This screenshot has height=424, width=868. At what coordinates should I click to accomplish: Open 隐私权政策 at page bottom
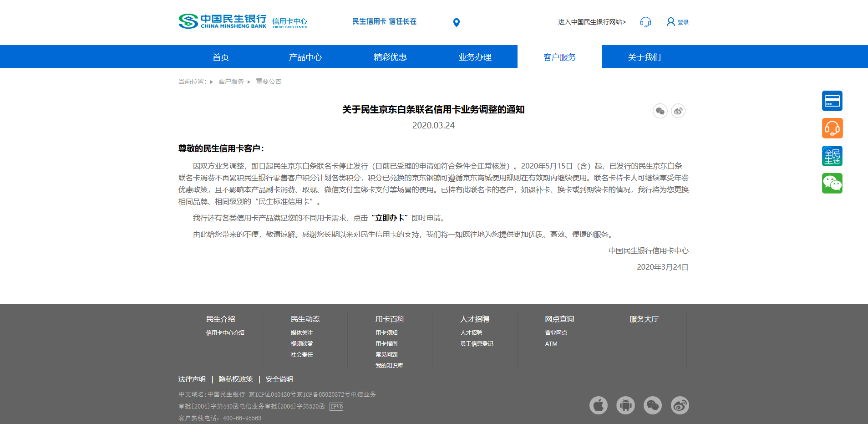[236, 379]
